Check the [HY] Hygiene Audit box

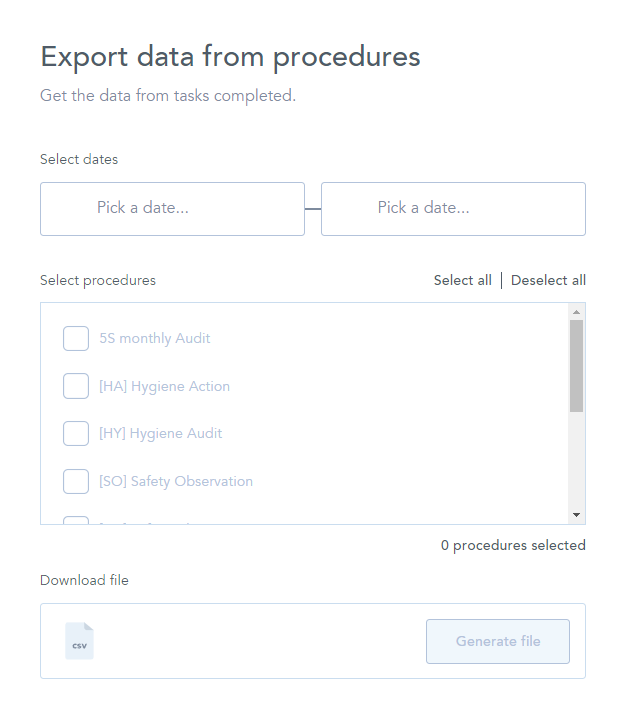76,433
